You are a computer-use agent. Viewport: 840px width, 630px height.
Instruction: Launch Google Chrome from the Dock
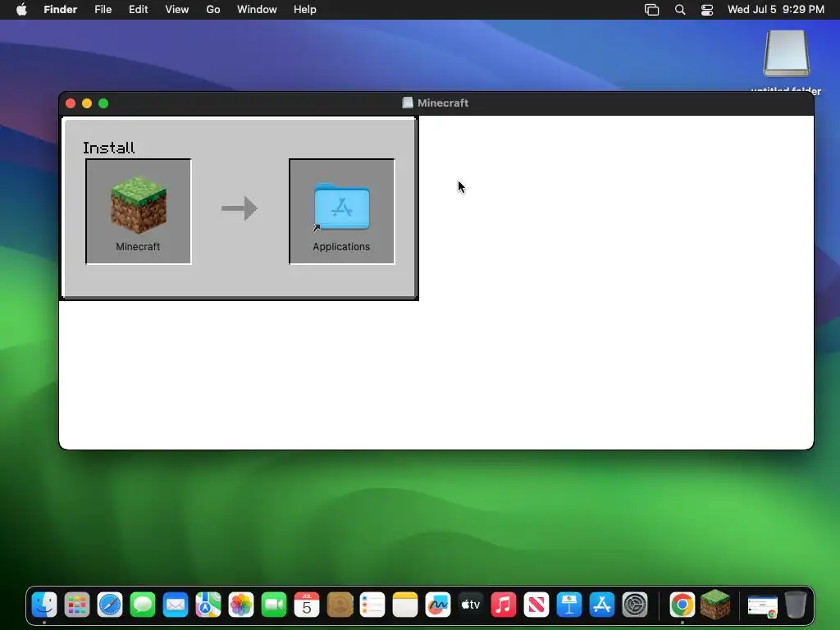(x=682, y=605)
